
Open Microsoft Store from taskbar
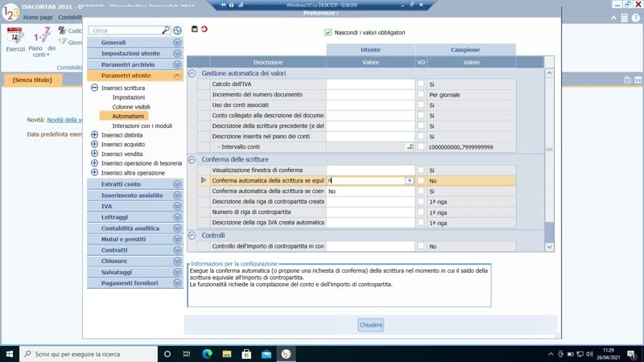tap(246, 354)
